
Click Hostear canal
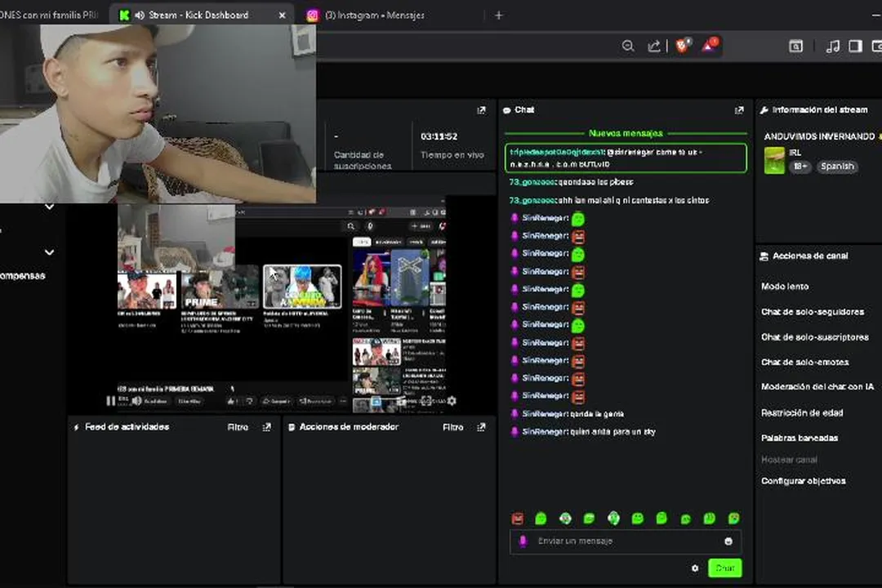[x=789, y=460]
